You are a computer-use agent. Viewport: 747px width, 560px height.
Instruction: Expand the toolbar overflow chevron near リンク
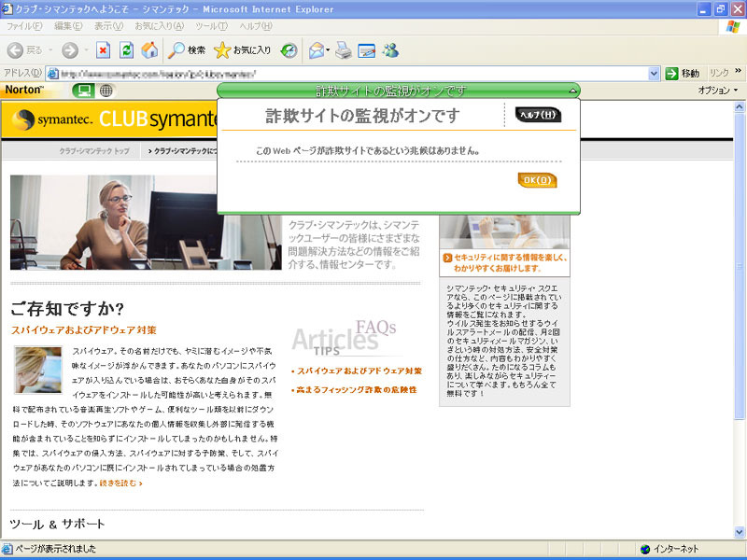click(x=738, y=71)
